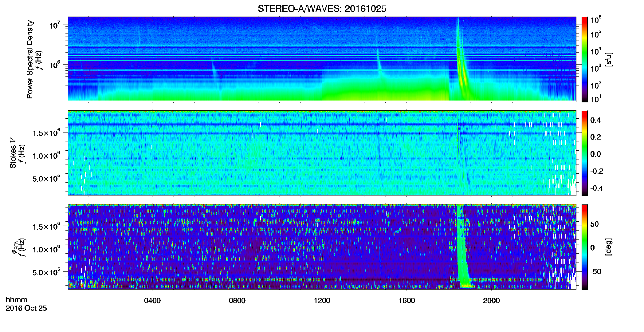Click the -50 value on the phi colorbar
Screen dimensions: 644x332
click(595, 271)
